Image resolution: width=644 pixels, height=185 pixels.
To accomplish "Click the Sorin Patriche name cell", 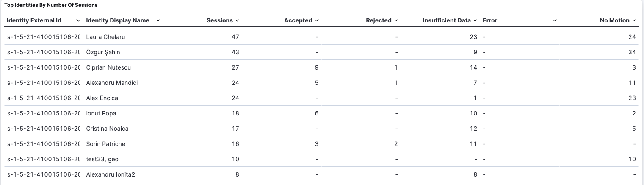I will point(105,144).
